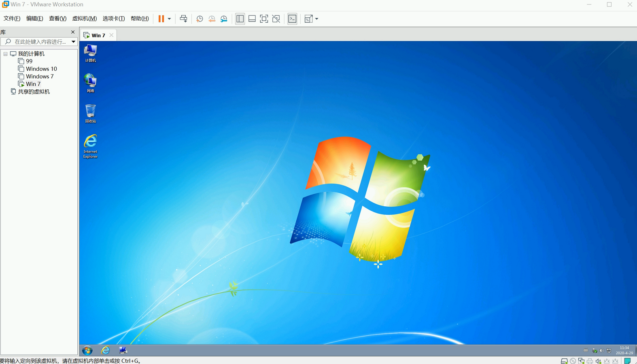Click the network adapter status icon
Image resolution: width=637 pixels, height=364 pixels.
581,361
